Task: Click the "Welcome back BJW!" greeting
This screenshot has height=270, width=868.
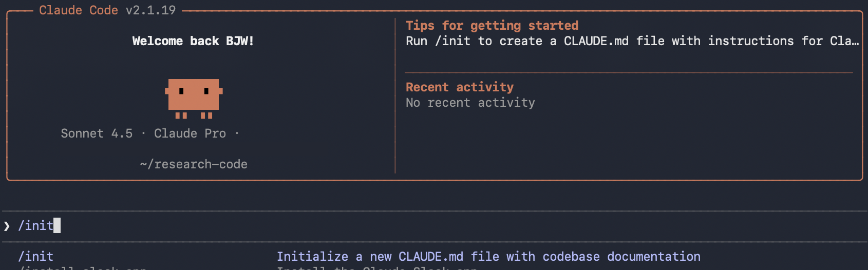Action: (x=193, y=41)
